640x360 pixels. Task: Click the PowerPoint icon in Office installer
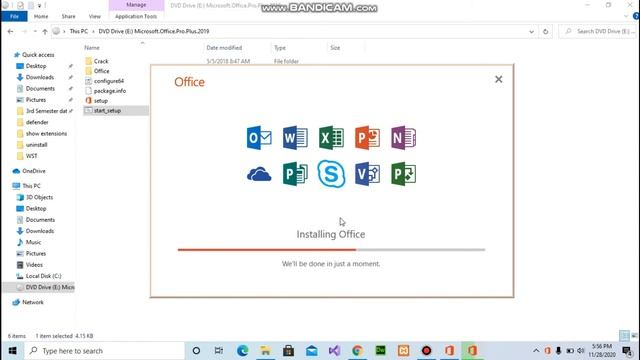pyautogui.click(x=367, y=138)
